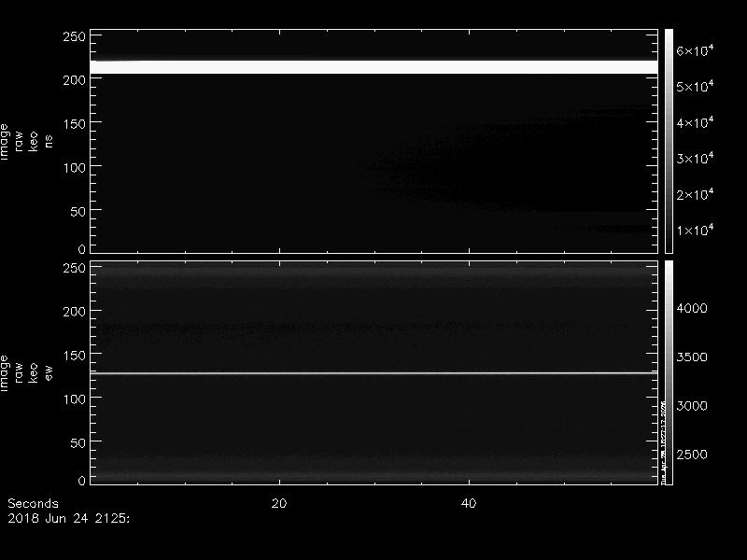Click the 150 tick label on ew keogram axis
The image size is (747, 560).
(75, 356)
